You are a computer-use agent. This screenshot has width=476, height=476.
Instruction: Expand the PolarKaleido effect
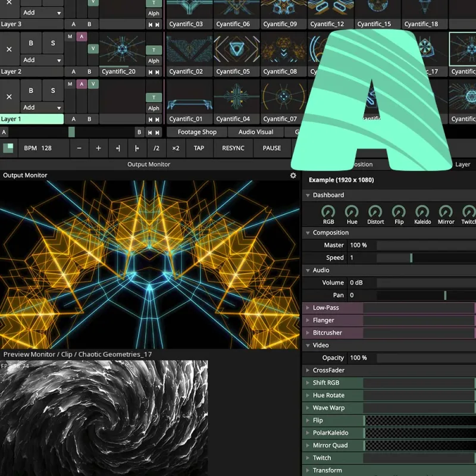pos(308,433)
